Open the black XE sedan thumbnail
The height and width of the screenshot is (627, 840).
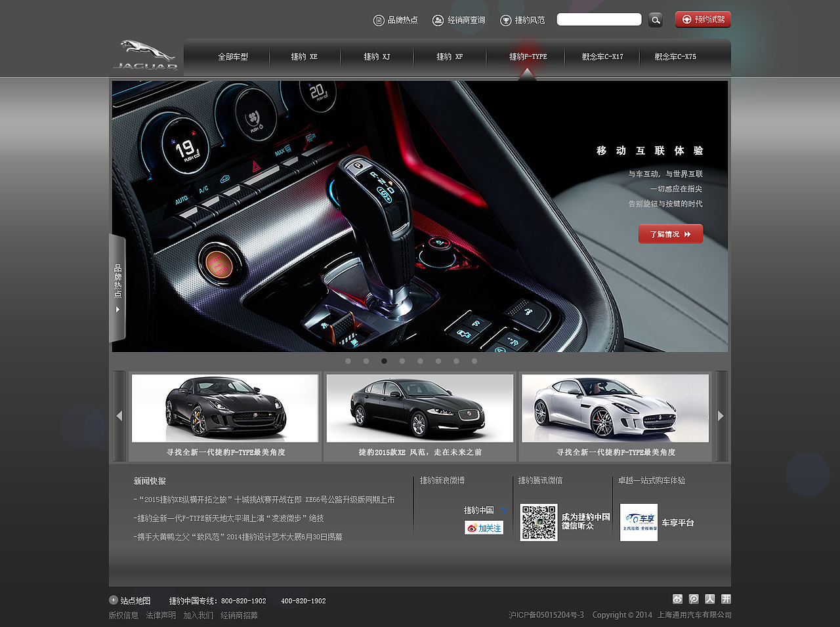420,408
